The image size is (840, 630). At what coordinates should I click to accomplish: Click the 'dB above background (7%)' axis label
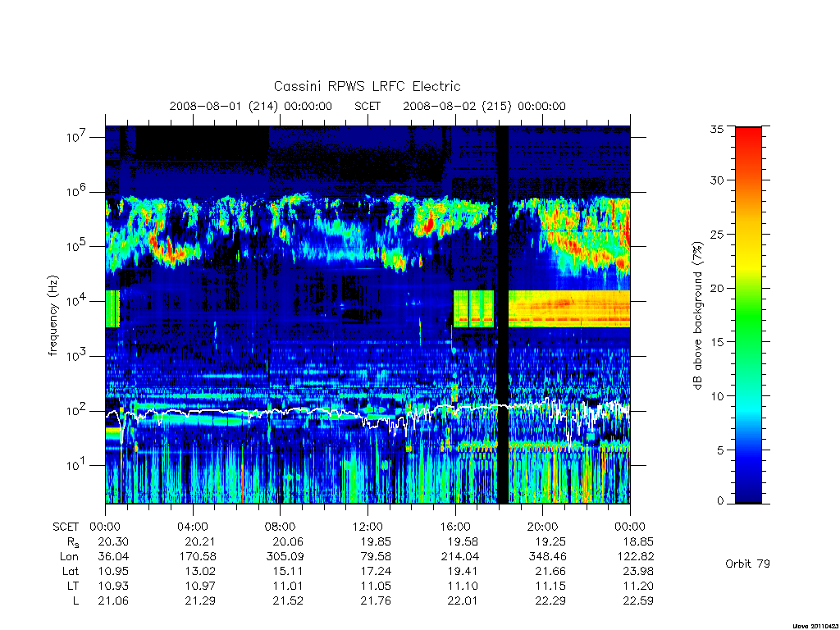click(x=697, y=316)
